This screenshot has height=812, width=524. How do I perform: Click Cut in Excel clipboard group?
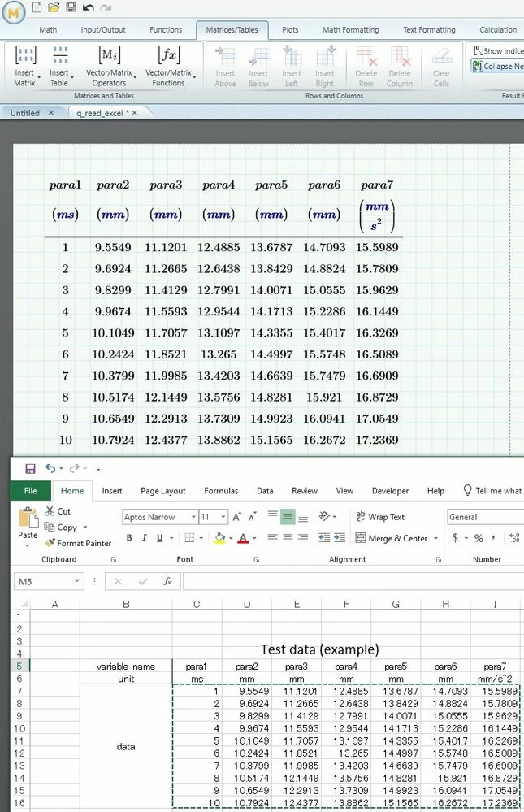point(58,511)
